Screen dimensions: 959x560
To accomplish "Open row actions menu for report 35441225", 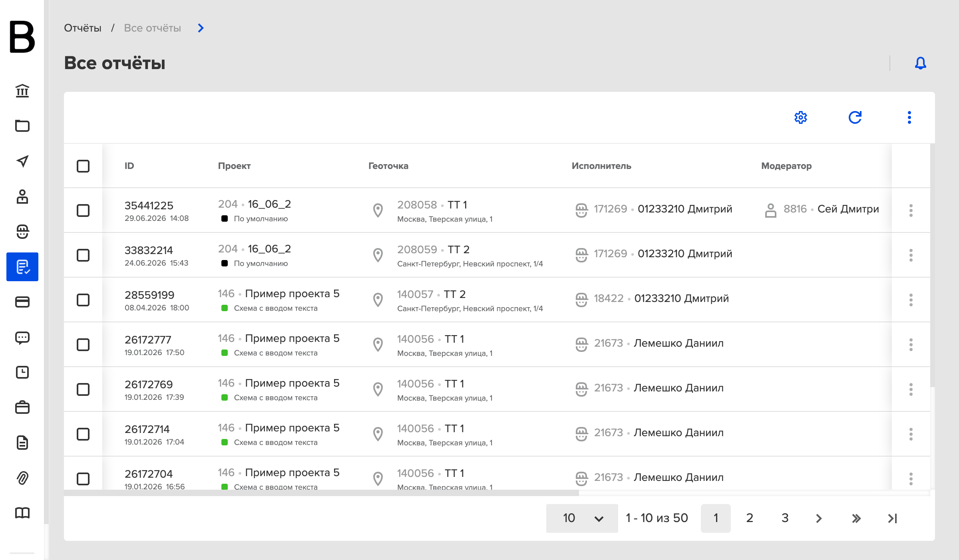I will point(911,210).
